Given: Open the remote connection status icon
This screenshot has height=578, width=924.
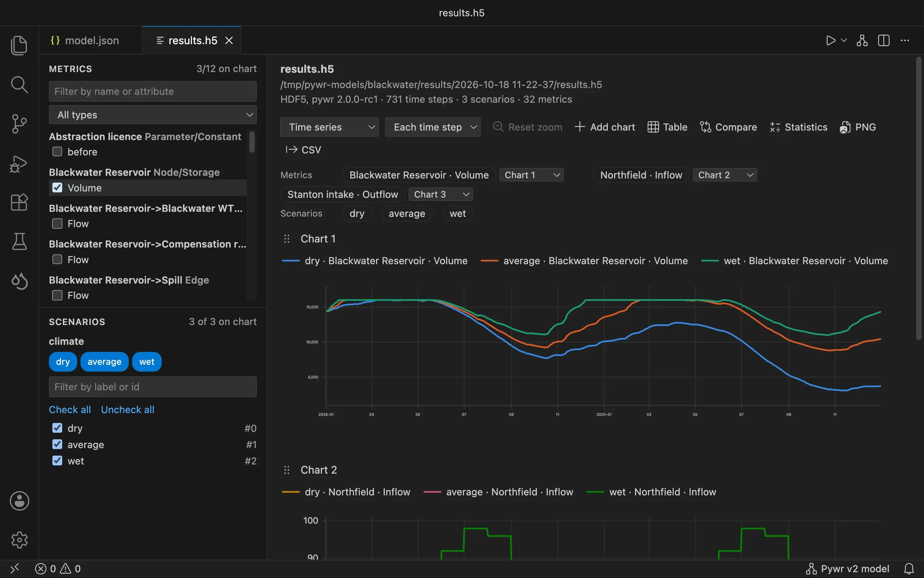Looking at the screenshot, I should (x=15, y=569).
